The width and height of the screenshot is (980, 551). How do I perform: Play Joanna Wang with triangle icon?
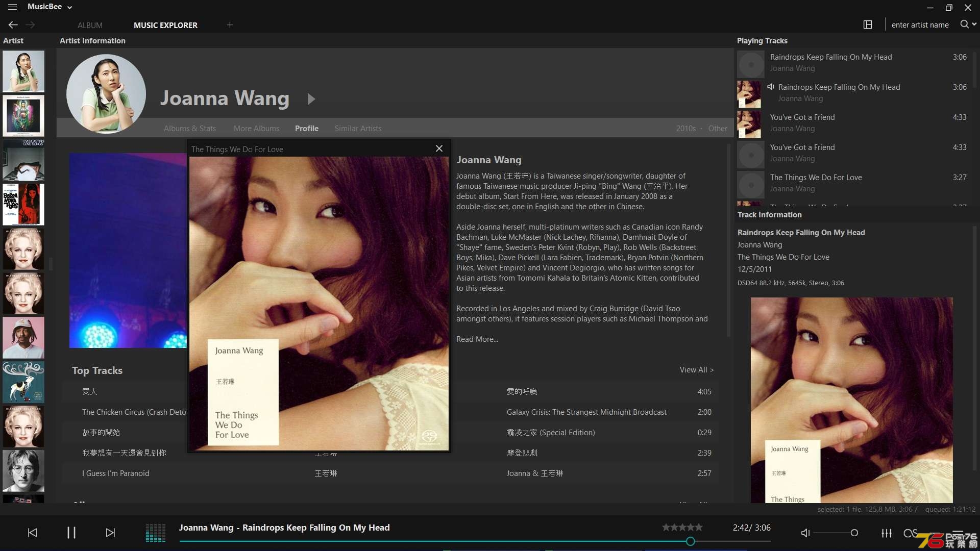pos(311,99)
